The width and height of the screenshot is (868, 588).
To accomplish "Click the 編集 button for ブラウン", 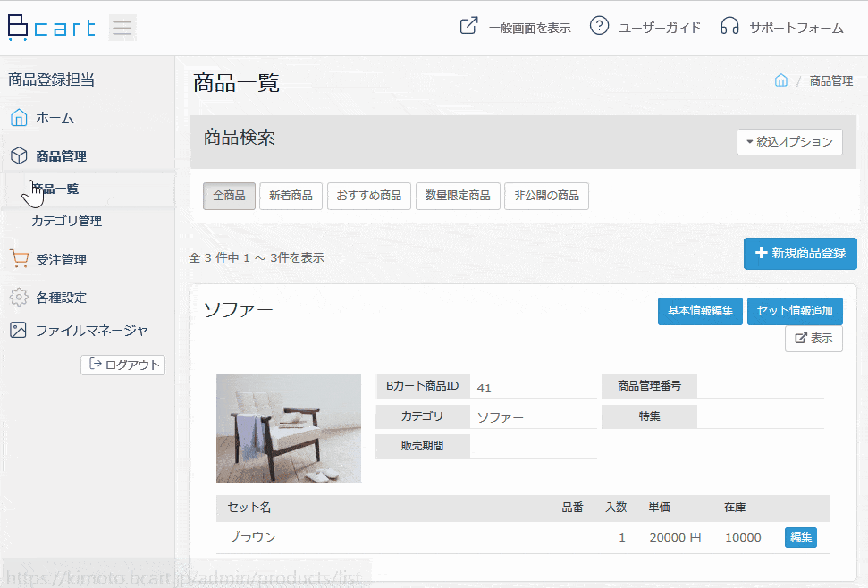I will coord(800,537).
